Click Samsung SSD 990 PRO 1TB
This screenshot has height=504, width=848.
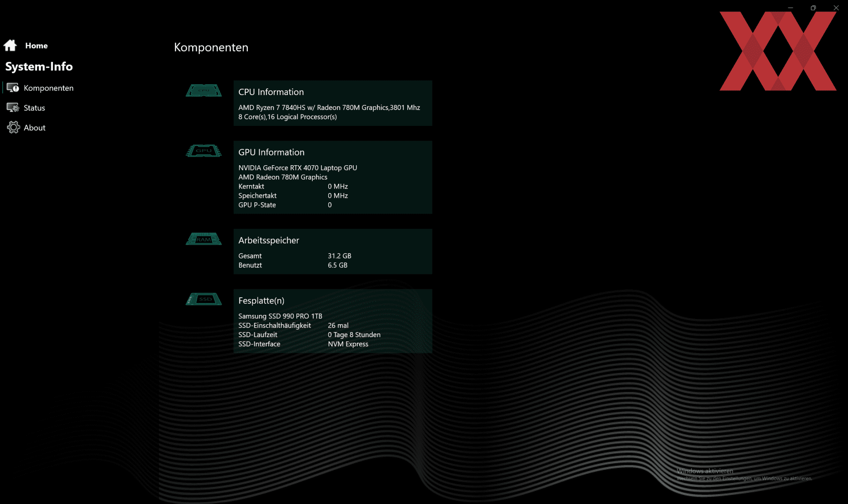pos(280,316)
